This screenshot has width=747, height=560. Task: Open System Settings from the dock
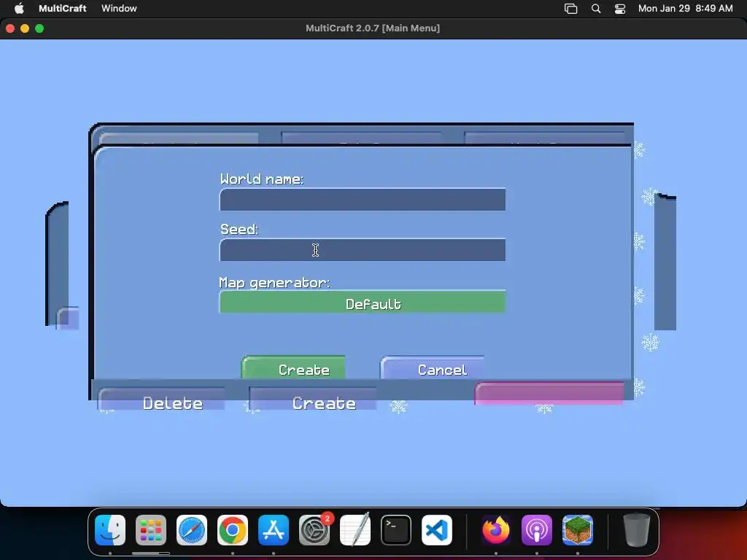point(314,530)
